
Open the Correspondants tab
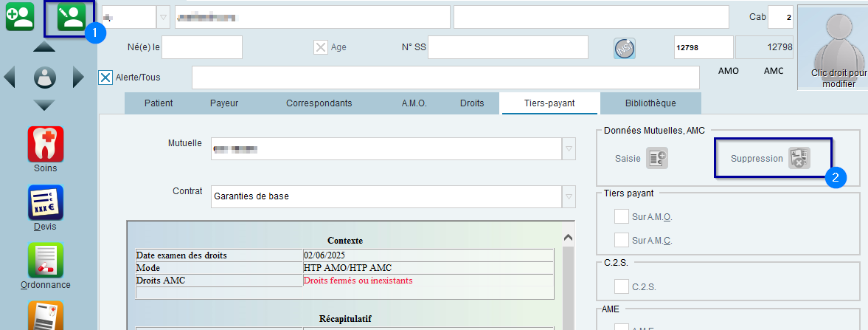[x=319, y=103]
